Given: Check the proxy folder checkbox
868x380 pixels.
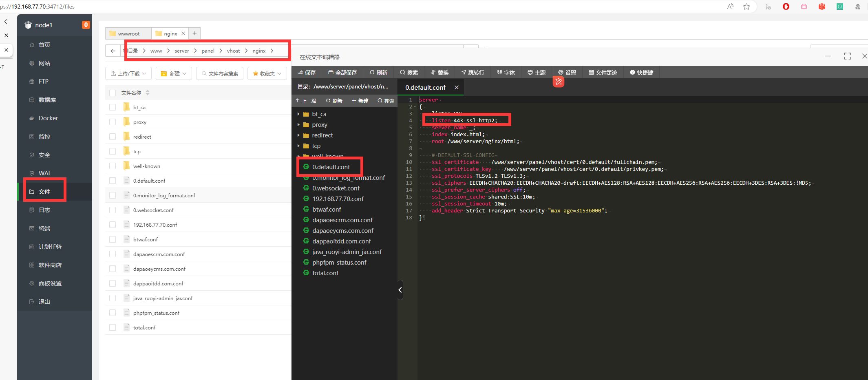Looking at the screenshot, I should pyautogui.click(x=113, y=122).
